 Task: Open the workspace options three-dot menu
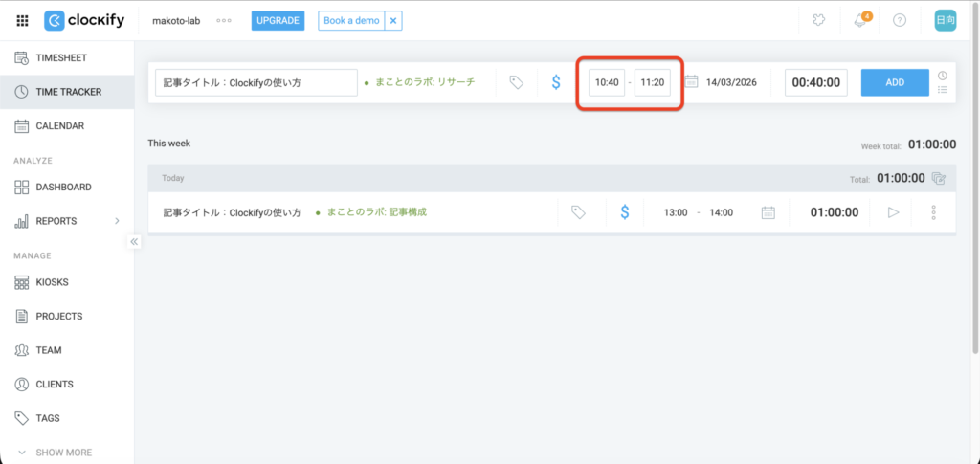(x=224, y=20)
